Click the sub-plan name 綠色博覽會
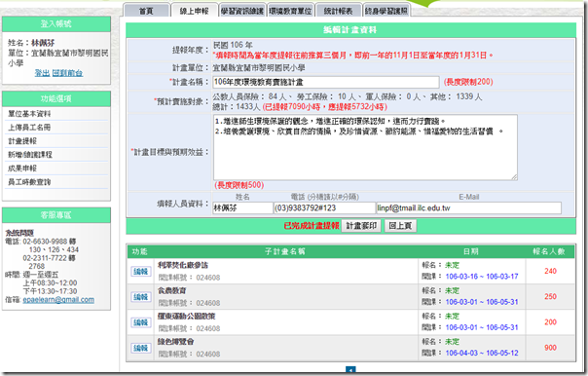This screenshot has height=376, width=588. point(175,342)
